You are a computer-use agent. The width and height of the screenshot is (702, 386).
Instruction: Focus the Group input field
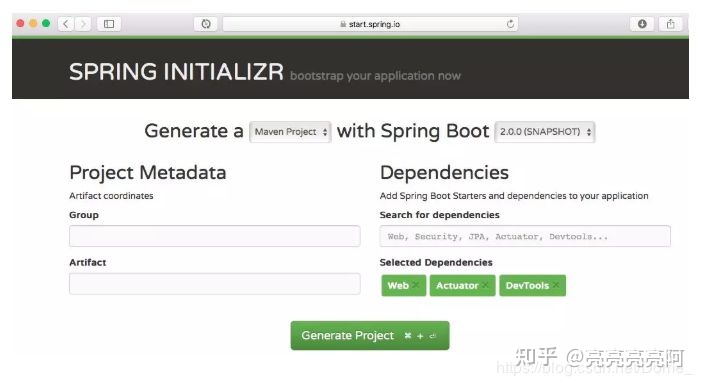tap(214, 236)
